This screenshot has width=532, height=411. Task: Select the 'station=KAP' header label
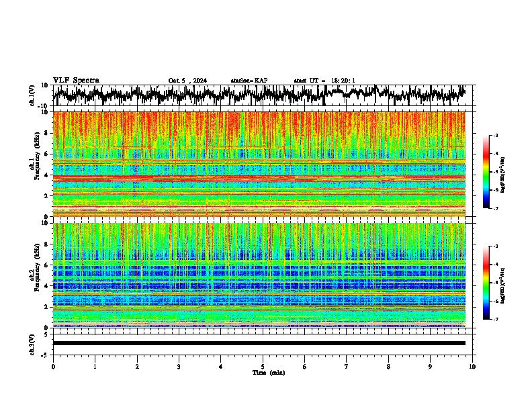[249, 81]
